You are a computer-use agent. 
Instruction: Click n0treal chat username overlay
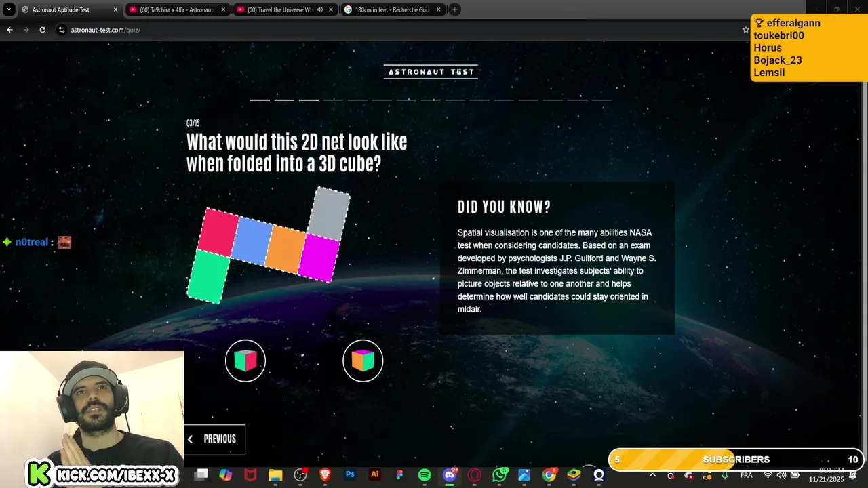pos(32,242)
